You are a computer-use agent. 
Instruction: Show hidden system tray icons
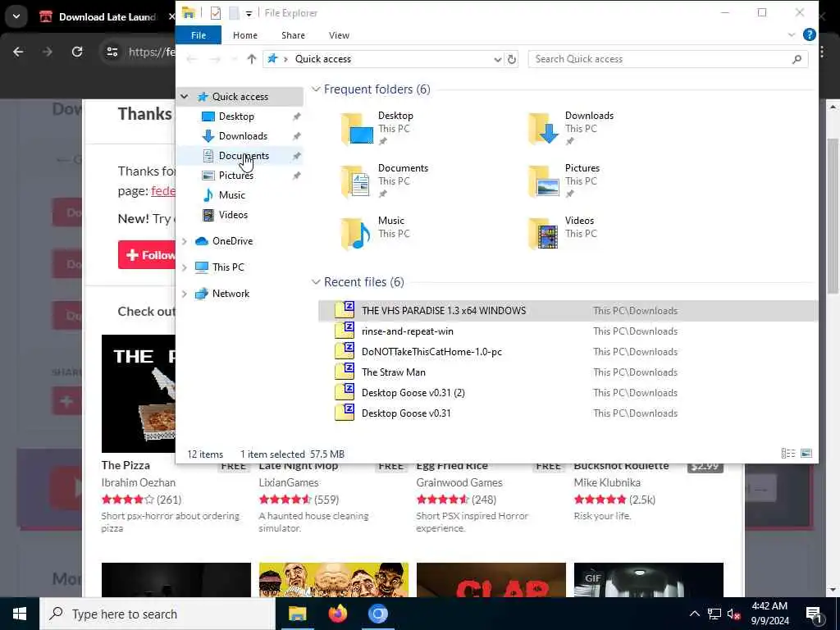click(x=694, y=614)
